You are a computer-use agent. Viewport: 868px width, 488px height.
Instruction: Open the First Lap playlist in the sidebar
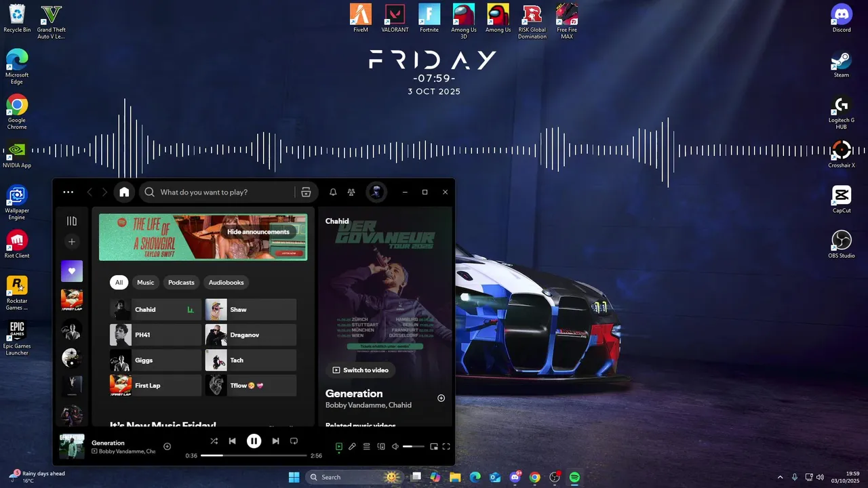click(x=72, y=300)
